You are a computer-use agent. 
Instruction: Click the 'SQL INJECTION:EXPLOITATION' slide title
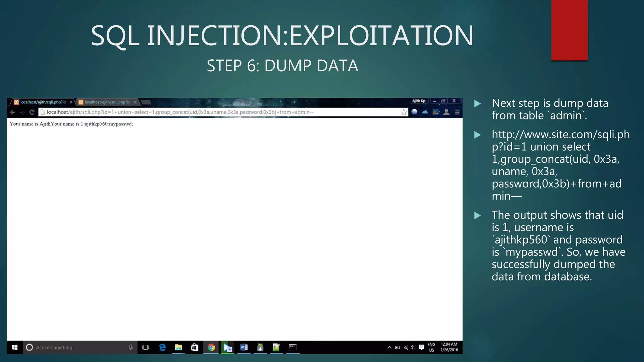282,36
